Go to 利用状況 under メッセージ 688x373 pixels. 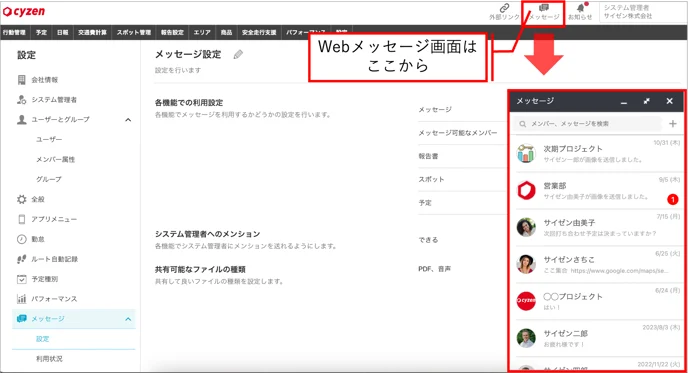click(x=49, y=359)
